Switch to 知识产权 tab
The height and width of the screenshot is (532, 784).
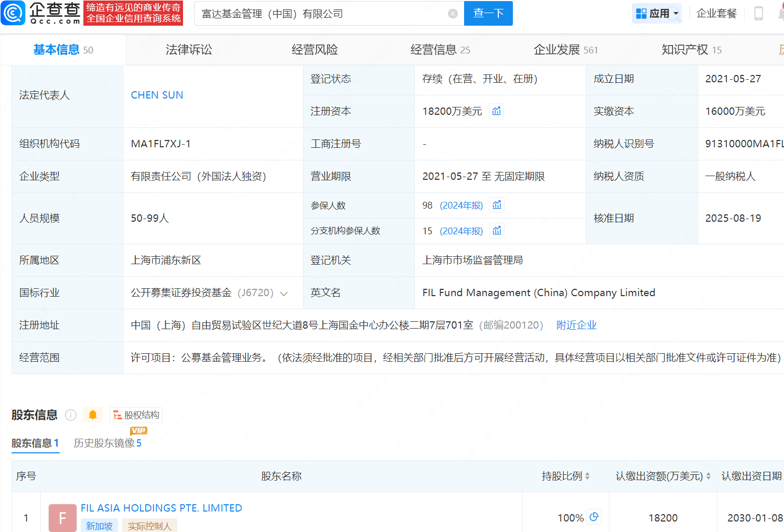[691, 50]
